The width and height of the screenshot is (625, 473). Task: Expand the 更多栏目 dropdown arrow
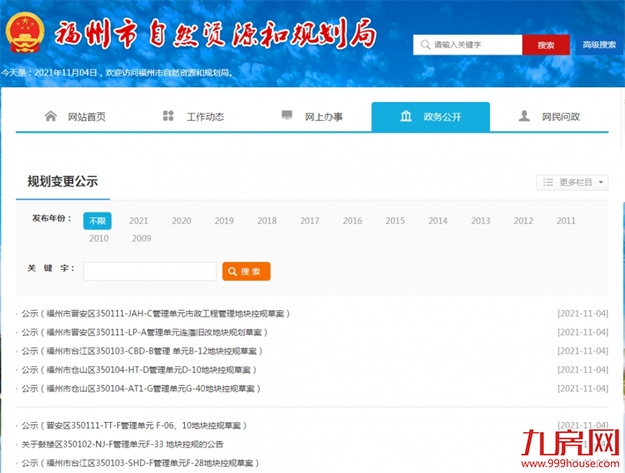tap(601, 183)
